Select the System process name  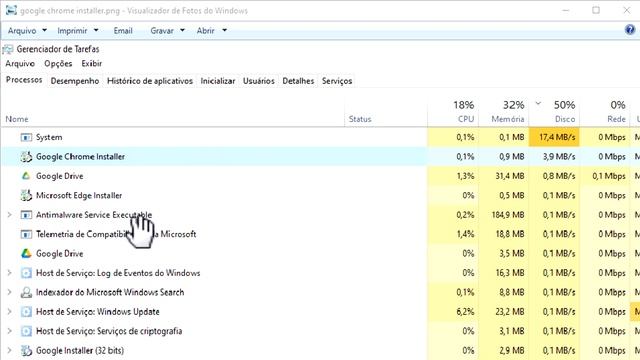(x=49, y=138)
